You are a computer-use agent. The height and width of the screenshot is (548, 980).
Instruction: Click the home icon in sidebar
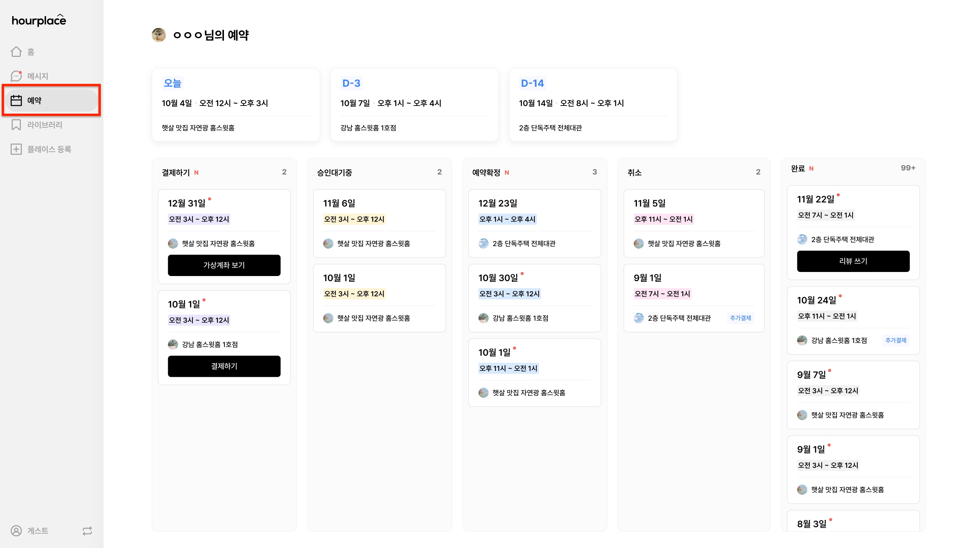tap(16, 52)
